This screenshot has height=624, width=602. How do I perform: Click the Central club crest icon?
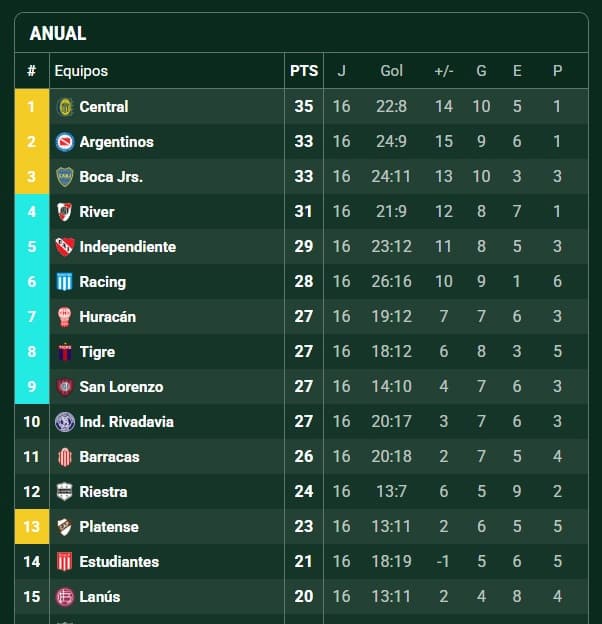pyautogui.click(x=64, y=107)
